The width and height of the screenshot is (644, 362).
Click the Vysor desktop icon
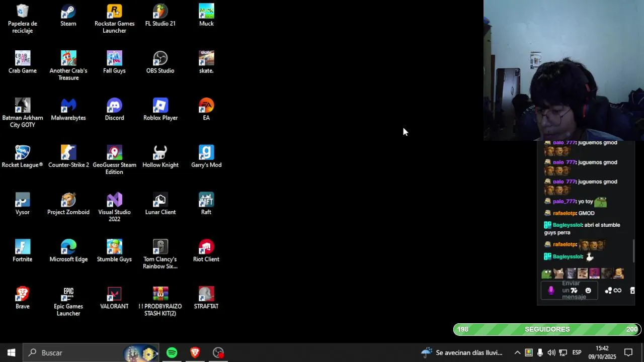pyautogui.click(x=23, y=204)
